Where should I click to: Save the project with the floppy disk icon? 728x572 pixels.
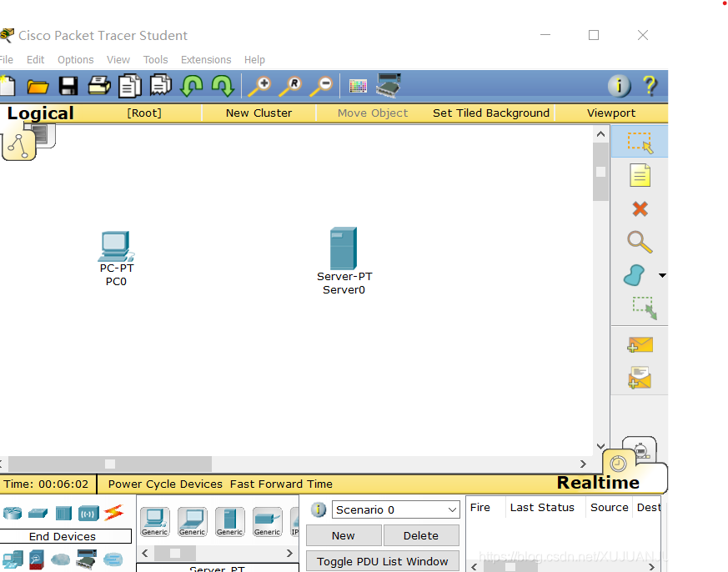[68, 87]
